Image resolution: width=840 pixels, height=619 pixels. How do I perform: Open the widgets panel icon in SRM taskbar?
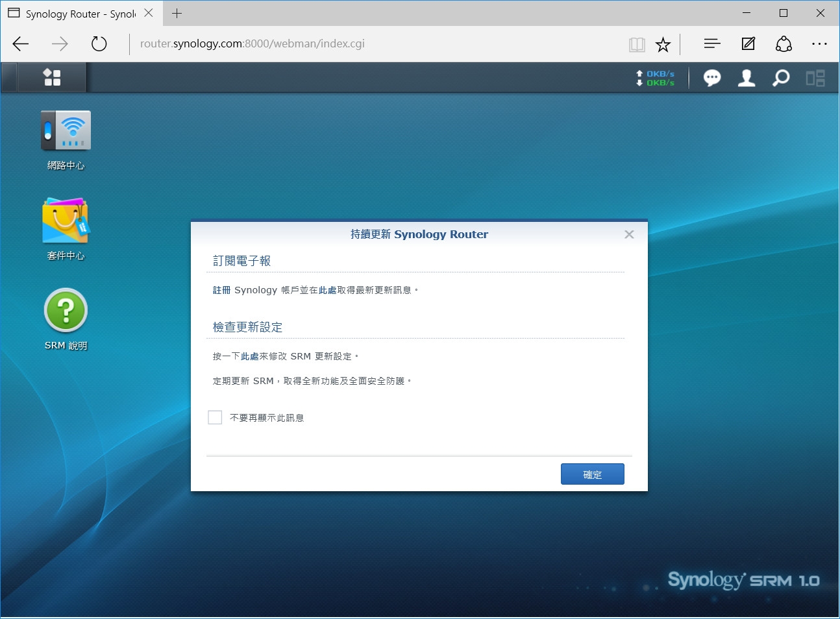815,79
